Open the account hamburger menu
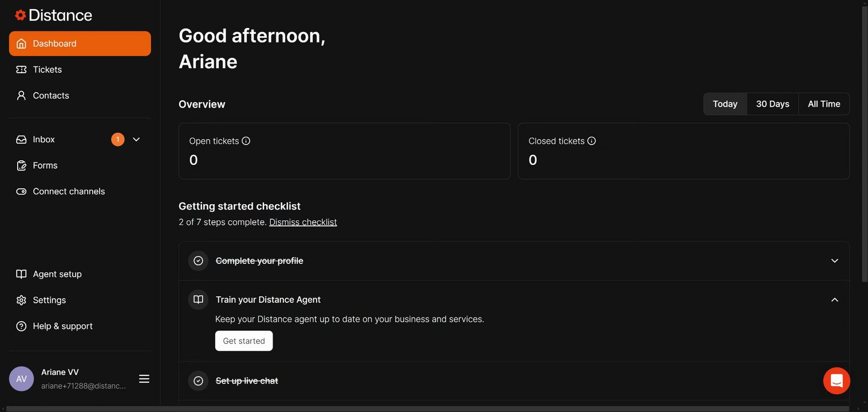Screen dimensions: 868x412 coord(144,379)
